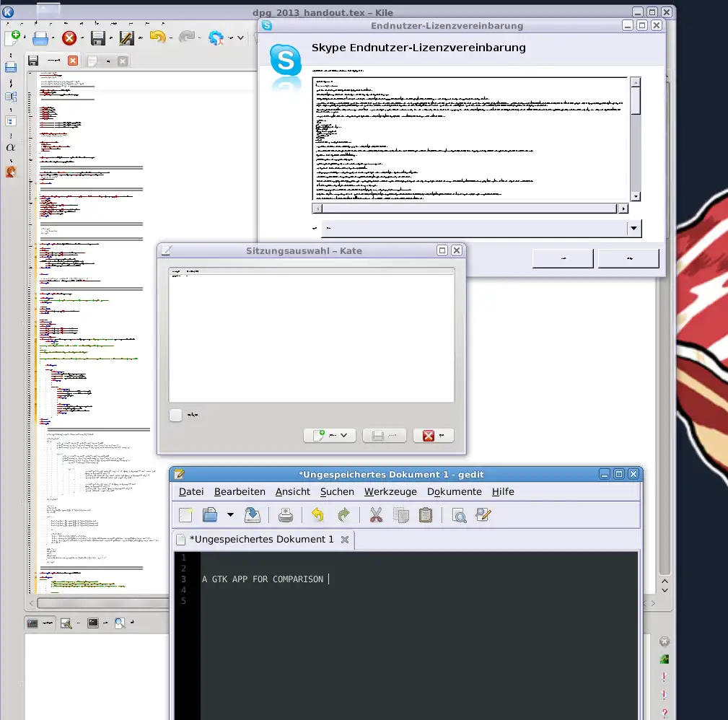Click the Cut scissors icon in gedit toolbar
Viewport: 728px width, 720px height.
(x=376, y=515)
